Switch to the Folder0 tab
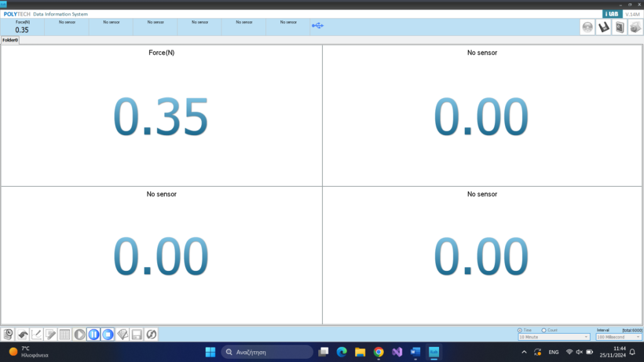This screenshot has height=362, width=644. coord(10,40)
